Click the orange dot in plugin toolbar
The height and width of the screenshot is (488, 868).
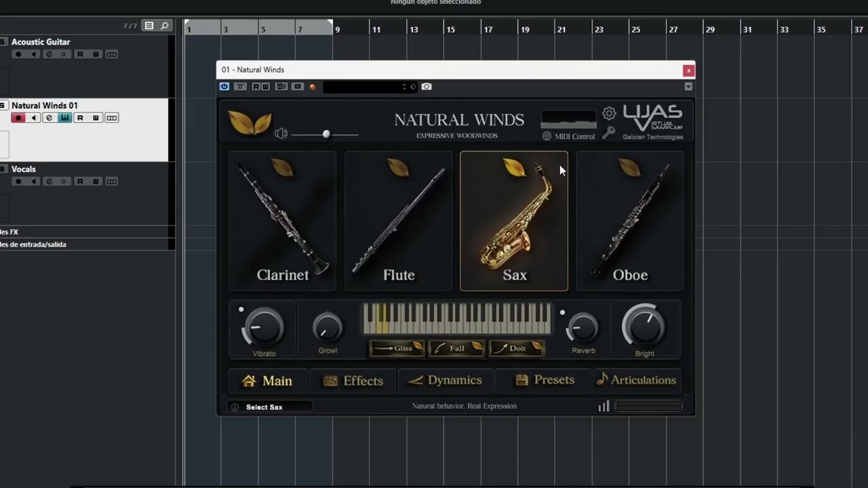tap(313, 87)
